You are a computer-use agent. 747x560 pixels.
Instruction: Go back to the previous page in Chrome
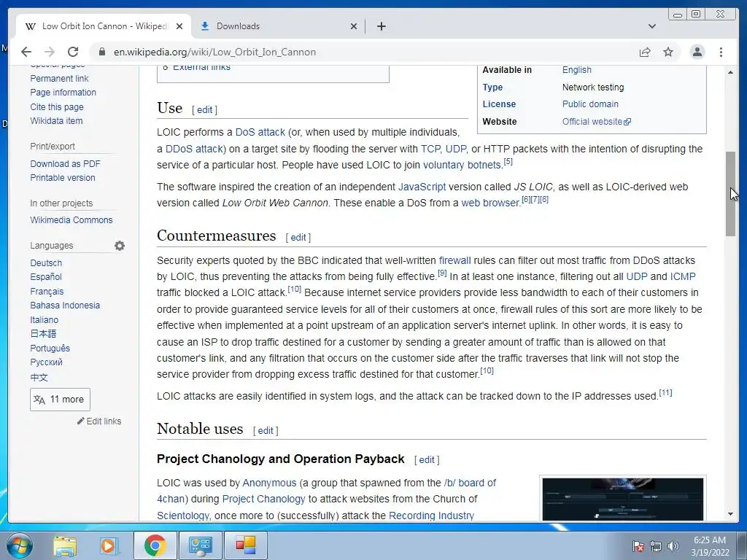pos(26,52)
